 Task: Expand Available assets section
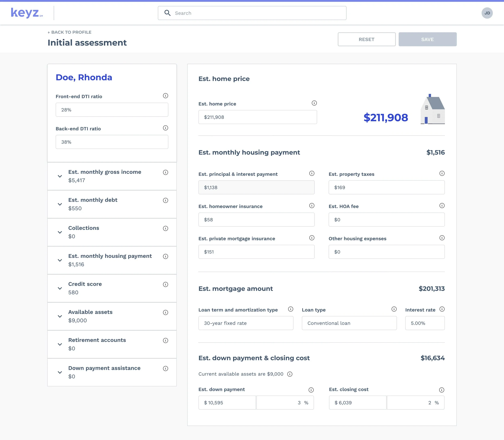pos(60,317)
